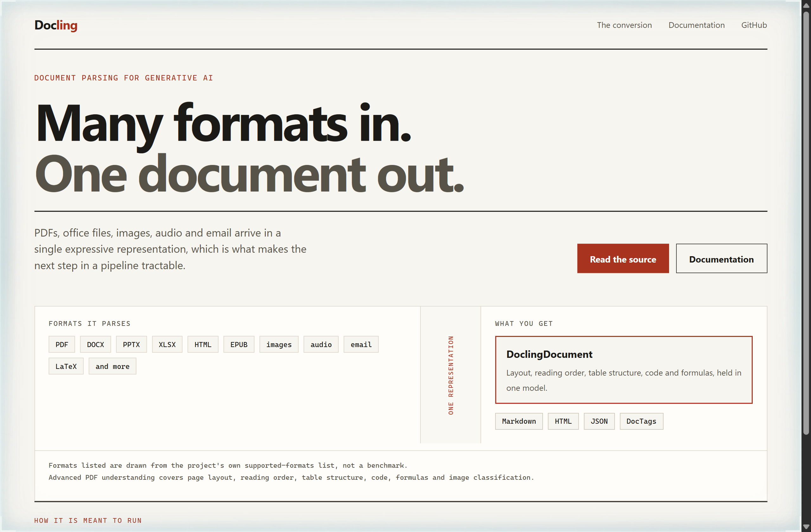This screenshot has width=811, height=532.
Task: Select the HTML chip under What you get
Action: [563, 421]
